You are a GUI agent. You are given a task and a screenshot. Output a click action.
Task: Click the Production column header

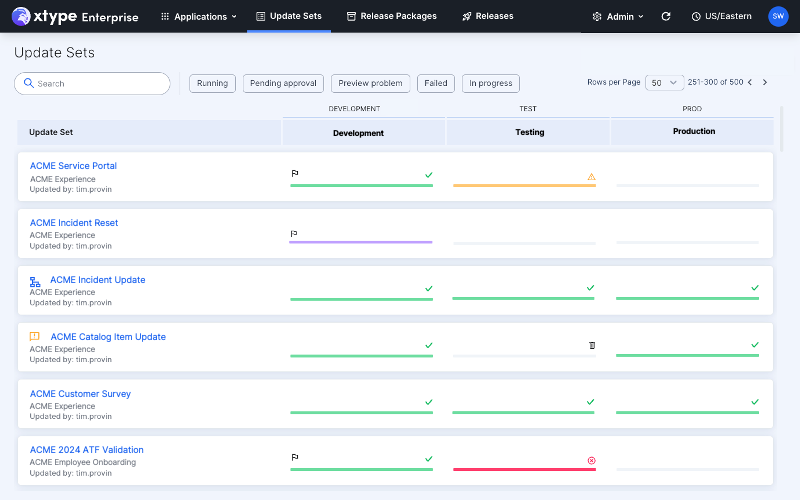(x=692, y=132)
